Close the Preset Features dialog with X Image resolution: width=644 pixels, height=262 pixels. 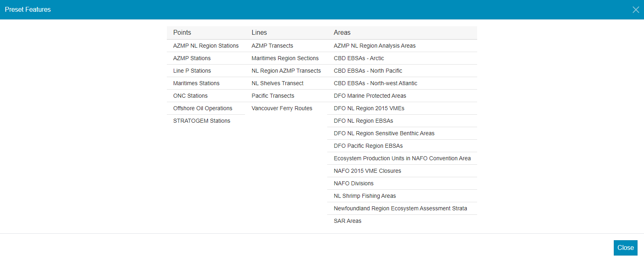point(636,10)
